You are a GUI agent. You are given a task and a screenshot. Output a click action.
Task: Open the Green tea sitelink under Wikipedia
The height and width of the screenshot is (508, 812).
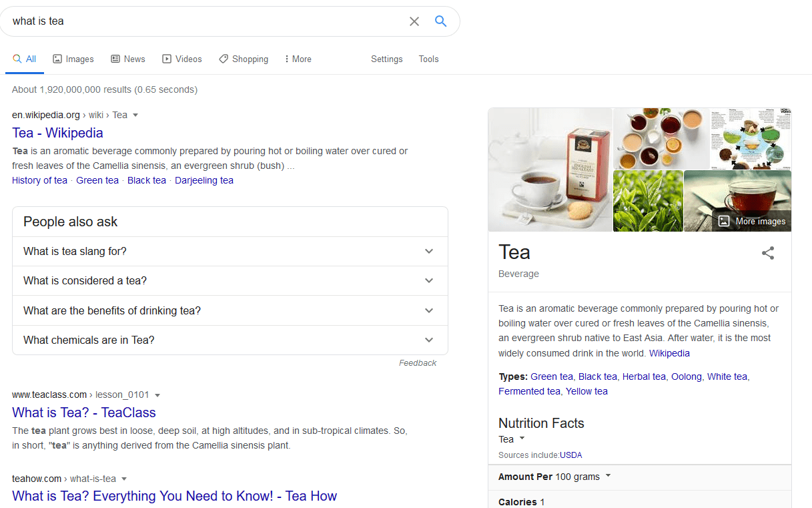point(97,180)
